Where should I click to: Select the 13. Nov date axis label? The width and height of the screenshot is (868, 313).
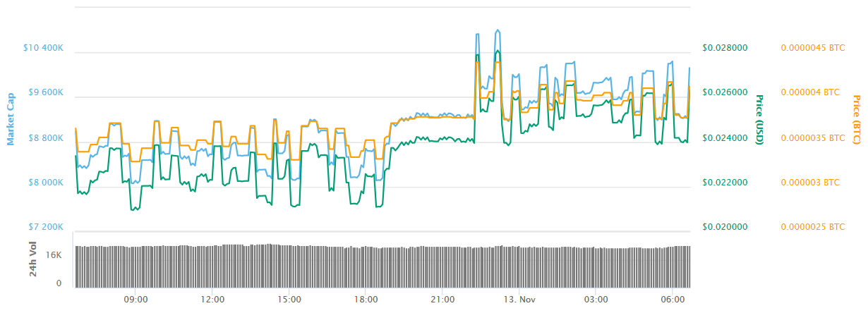tap(519, 299)
